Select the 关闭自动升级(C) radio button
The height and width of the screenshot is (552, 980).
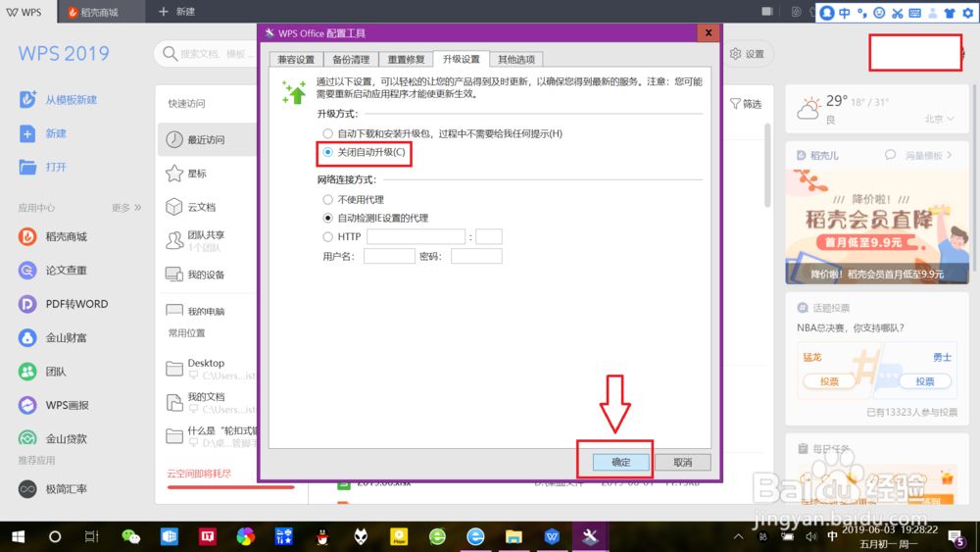pyautogui.click(x=327, y=152)
